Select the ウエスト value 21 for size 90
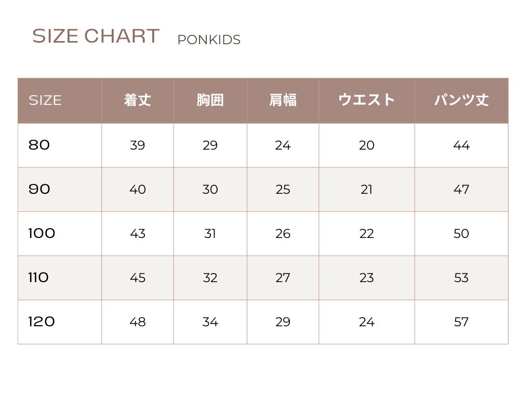Viewport: 532px width, 399px height. (366, 190)
